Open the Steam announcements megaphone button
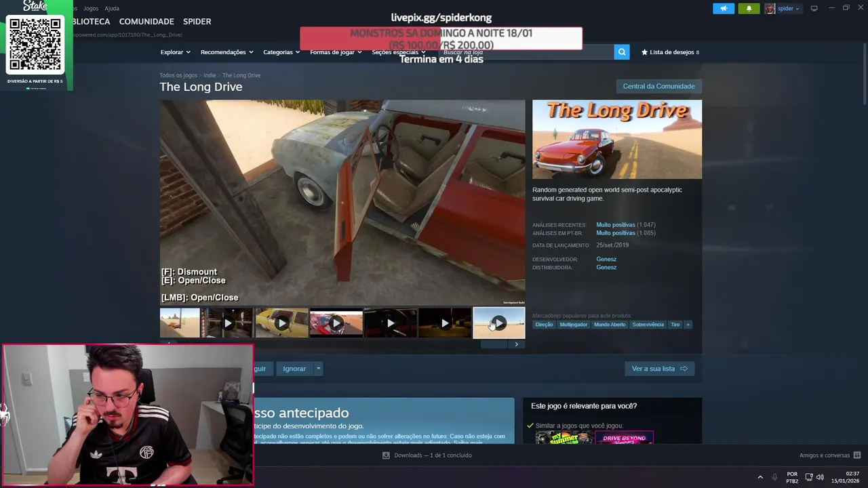Viewport: 868px width, 488px height. click(724, 8)
